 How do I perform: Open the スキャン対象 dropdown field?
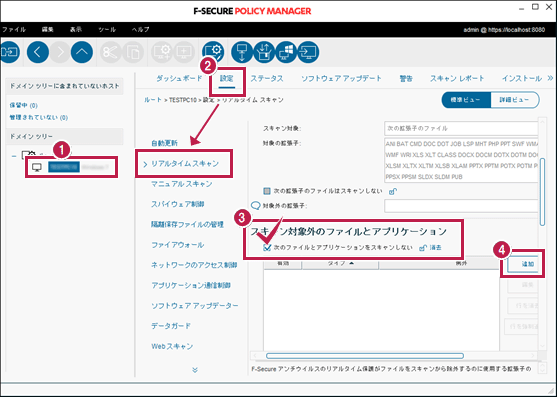pyautogui.click(x=461, y=128)
